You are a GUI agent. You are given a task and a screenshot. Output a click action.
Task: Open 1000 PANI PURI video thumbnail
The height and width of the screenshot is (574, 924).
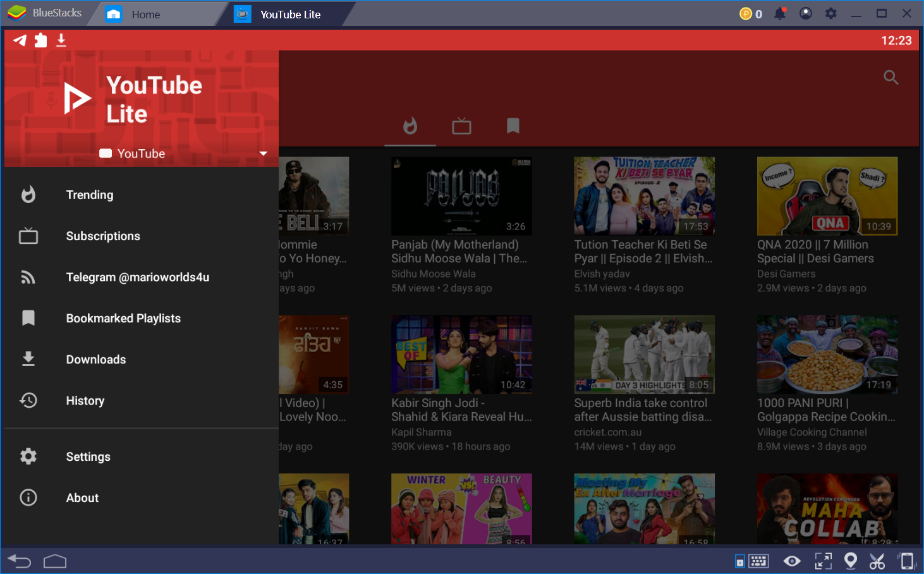click(x=827, y=354)
